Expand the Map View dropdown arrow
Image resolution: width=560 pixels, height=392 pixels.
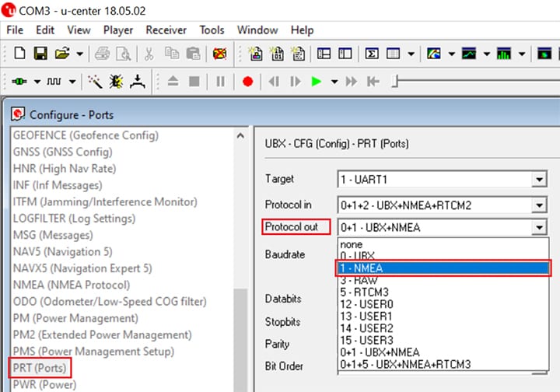451,54
